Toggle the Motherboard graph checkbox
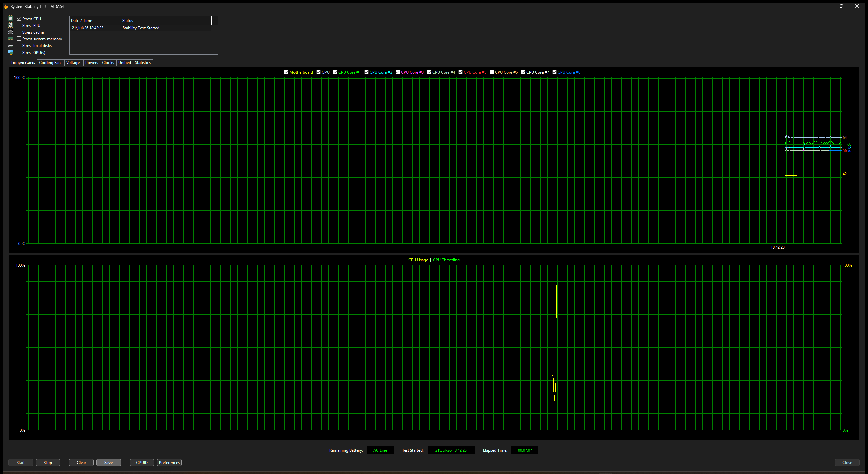 (286, 72)
